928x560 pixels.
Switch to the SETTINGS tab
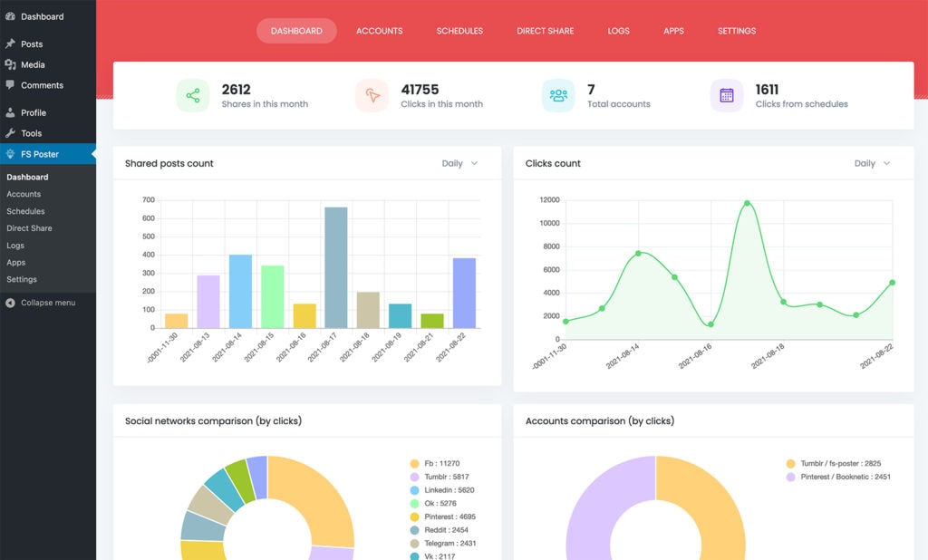[737, 31]
